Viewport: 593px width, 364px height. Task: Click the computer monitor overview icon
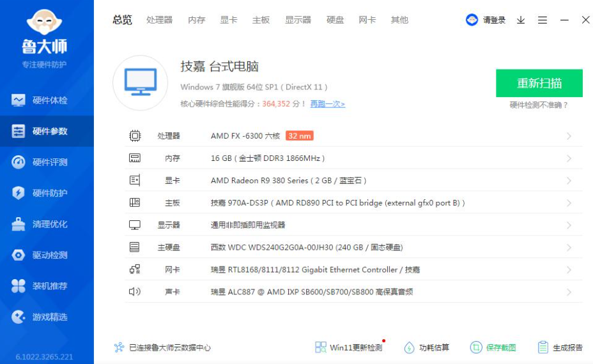[141, 83]
